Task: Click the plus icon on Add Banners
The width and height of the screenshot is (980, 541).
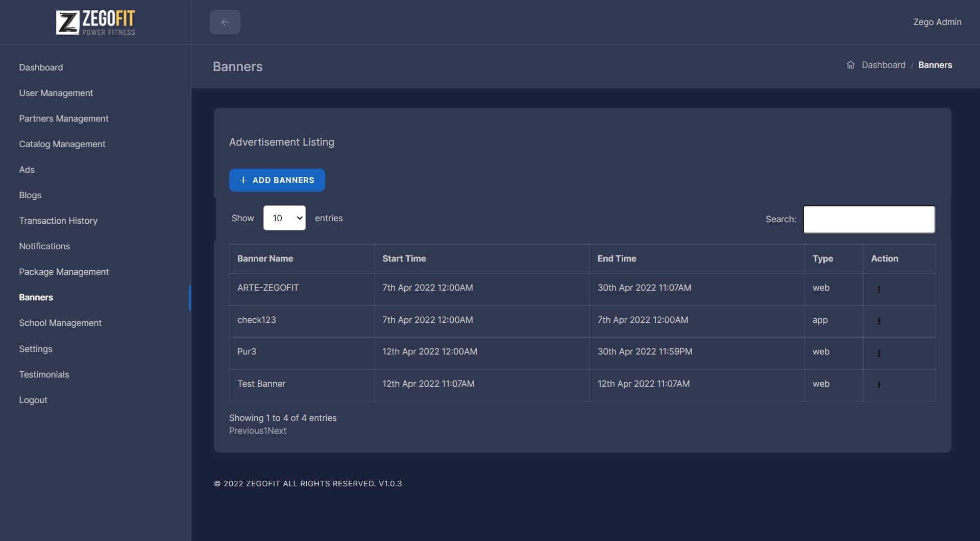Action: [243, 180]
